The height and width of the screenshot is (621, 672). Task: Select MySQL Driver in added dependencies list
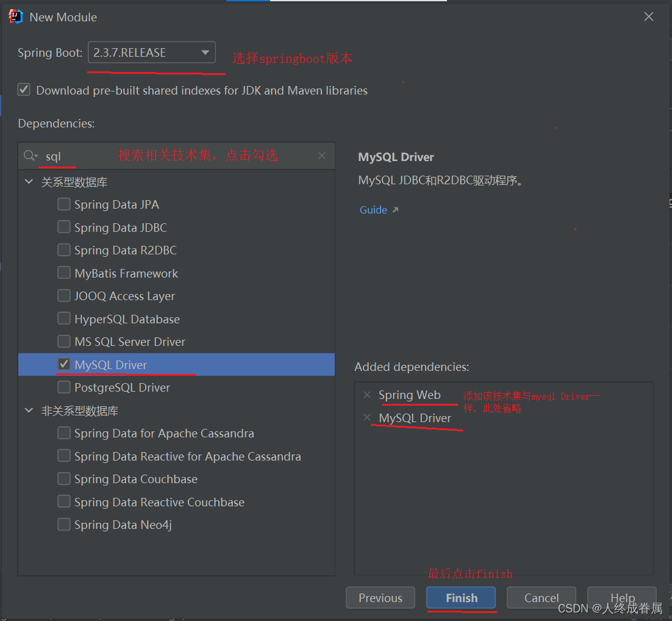pos(415,418)
